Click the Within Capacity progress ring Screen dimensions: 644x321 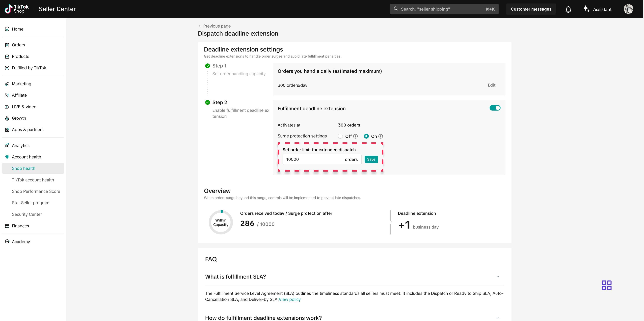(x=221, y=222)
